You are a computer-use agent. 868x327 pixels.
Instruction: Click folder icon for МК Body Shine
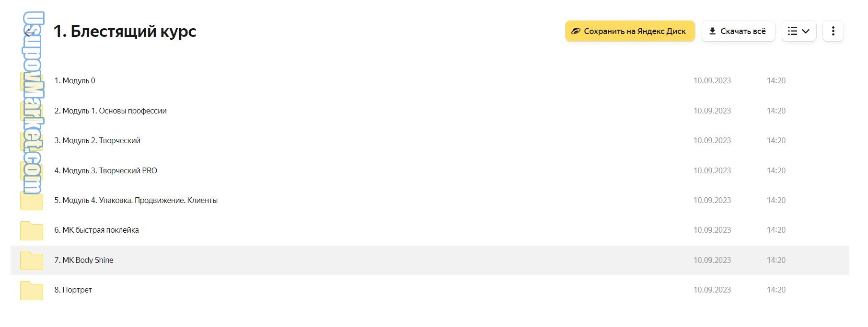[32, 260]
